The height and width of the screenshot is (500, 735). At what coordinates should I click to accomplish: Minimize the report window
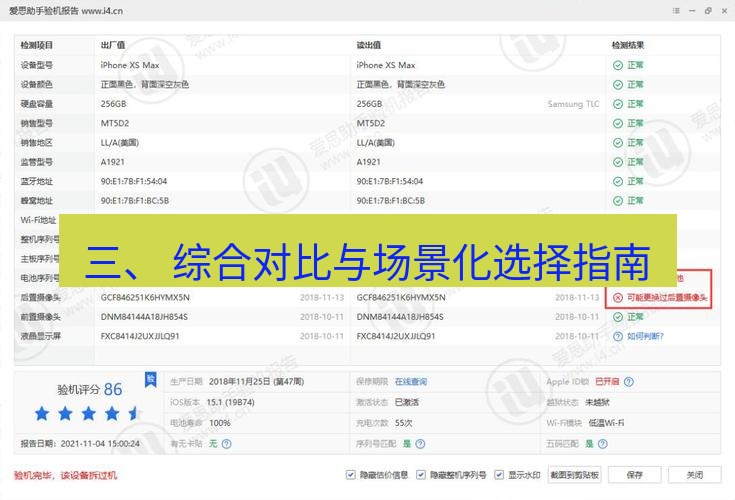(x=692, y=10)
